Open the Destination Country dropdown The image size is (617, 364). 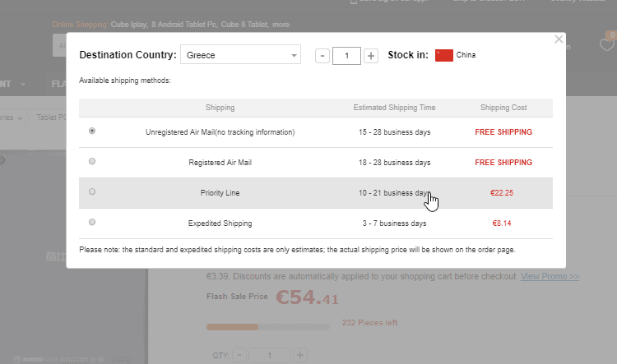click(x=240, y=56)
